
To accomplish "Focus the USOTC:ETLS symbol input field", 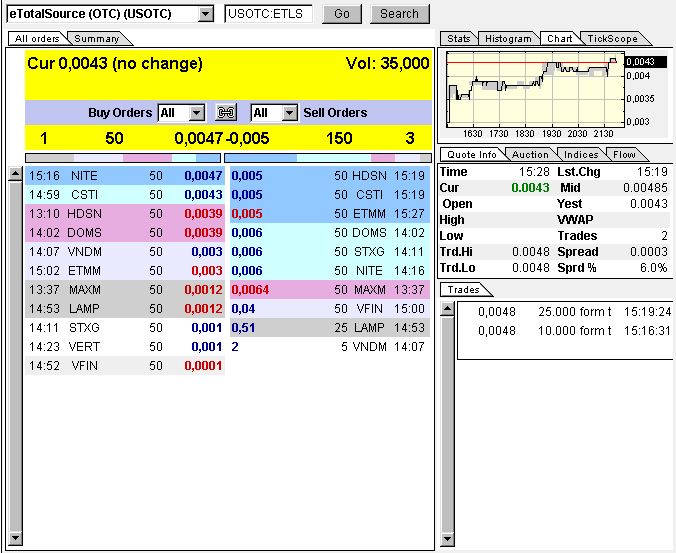I will click(268, 14).
